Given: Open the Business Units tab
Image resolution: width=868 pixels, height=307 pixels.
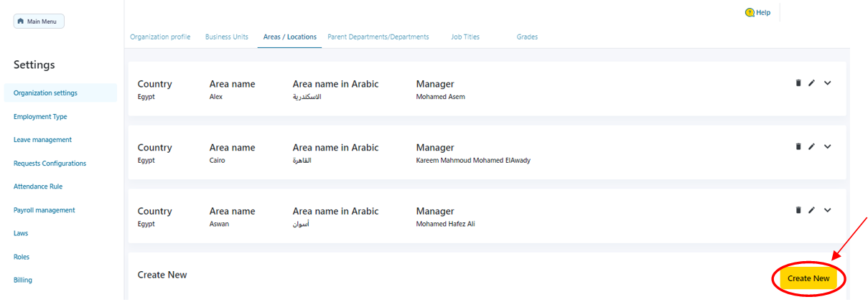Looking at the screenshot, I should pyautogui.click(x=227, y=37).
